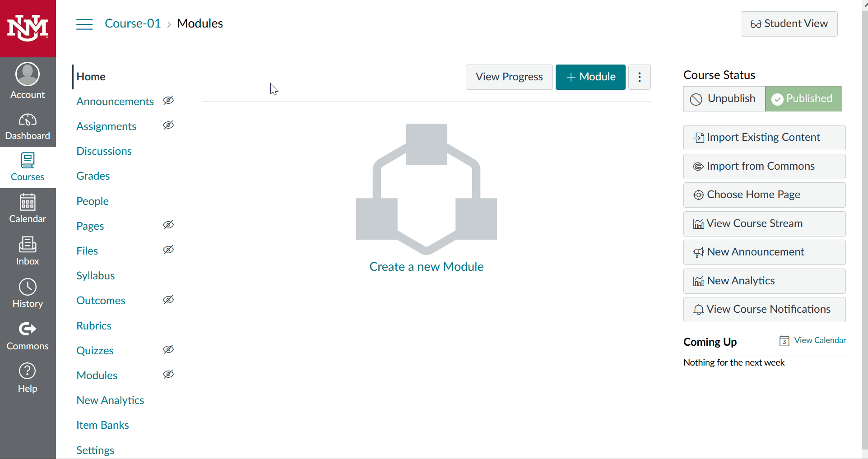Open Discussions in course navigation
Image resolution: width=868 pixels, height=459 pixels.
[x=104, y=151]
